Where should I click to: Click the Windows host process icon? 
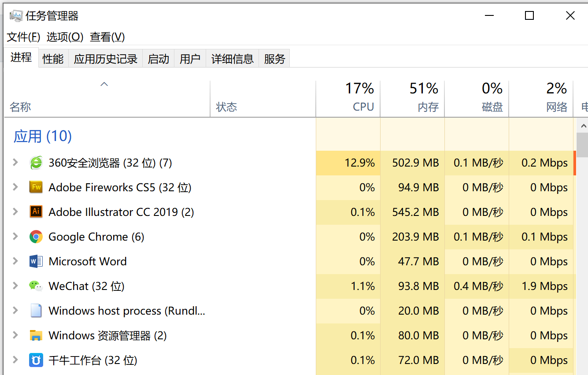pyautogui.click(x=36, y=311)
